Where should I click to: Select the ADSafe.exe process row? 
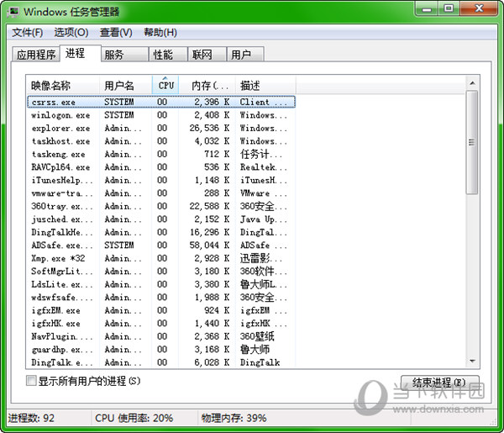pos(60,245)
